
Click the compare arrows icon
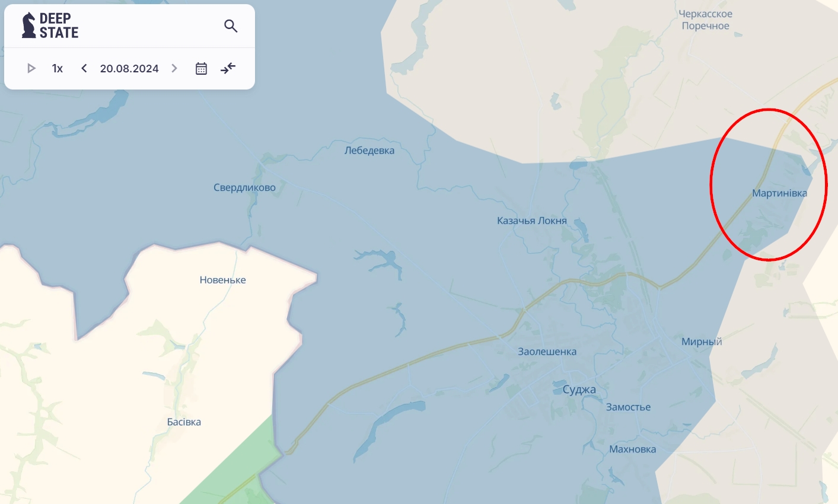point(228,68)
